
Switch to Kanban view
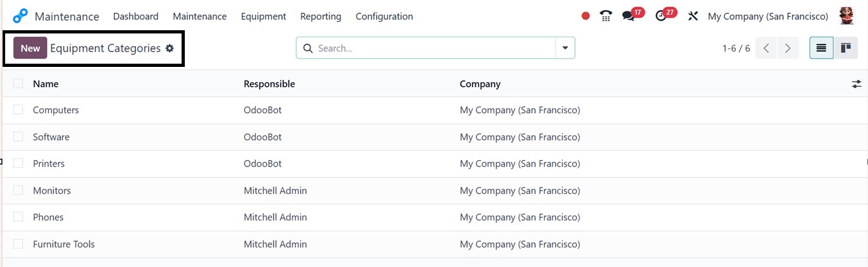845,48
